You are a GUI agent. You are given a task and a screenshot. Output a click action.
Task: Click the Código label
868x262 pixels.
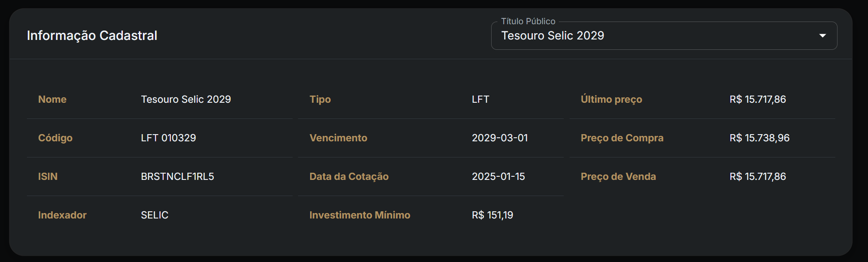(x=55, y=138)
